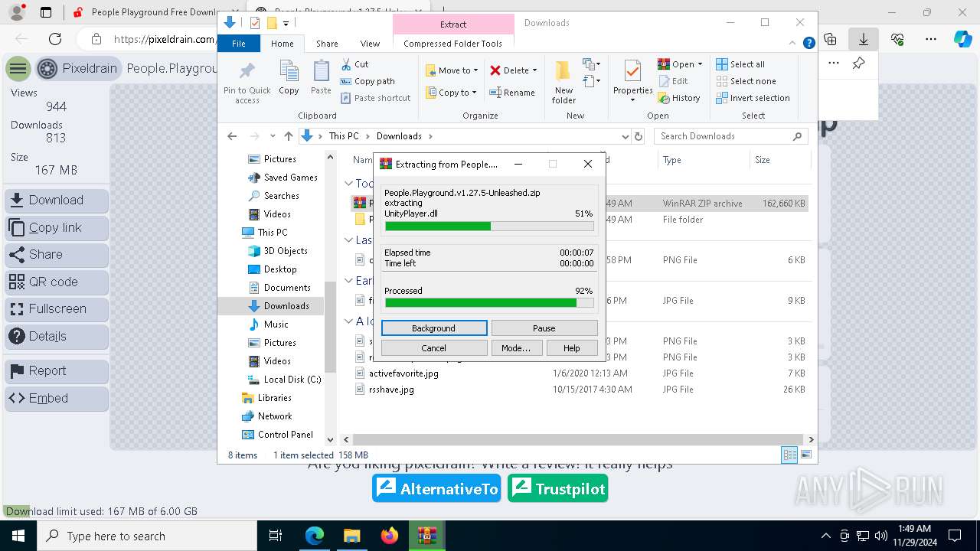The width and height of the screenshot is (980, 551).
Task: Click Mode... button in dialog
Action: [516, 348]
